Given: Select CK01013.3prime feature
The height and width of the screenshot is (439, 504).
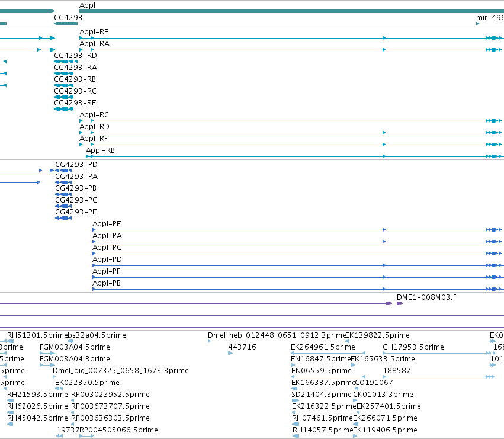Looking at the screenshot, I should click(x=383, y=395).
